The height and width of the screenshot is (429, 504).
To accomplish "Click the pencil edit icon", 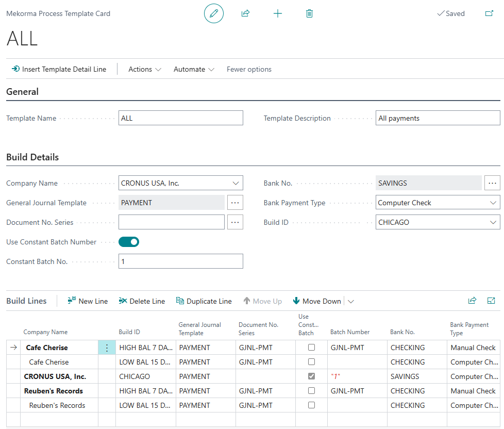I will (214, 13).
